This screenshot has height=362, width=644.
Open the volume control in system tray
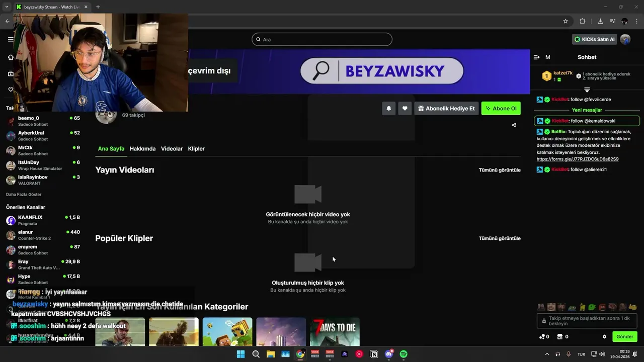click(602, 354)
